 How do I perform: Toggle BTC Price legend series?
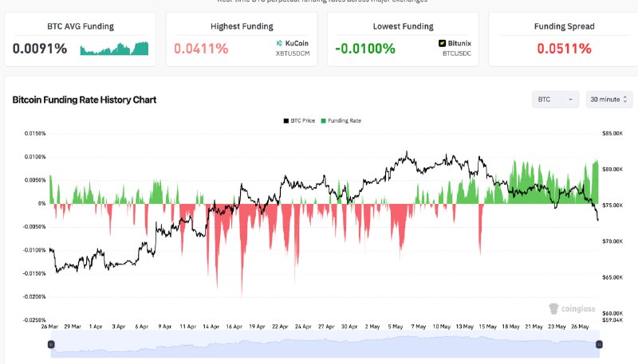(x=299, y=120)
